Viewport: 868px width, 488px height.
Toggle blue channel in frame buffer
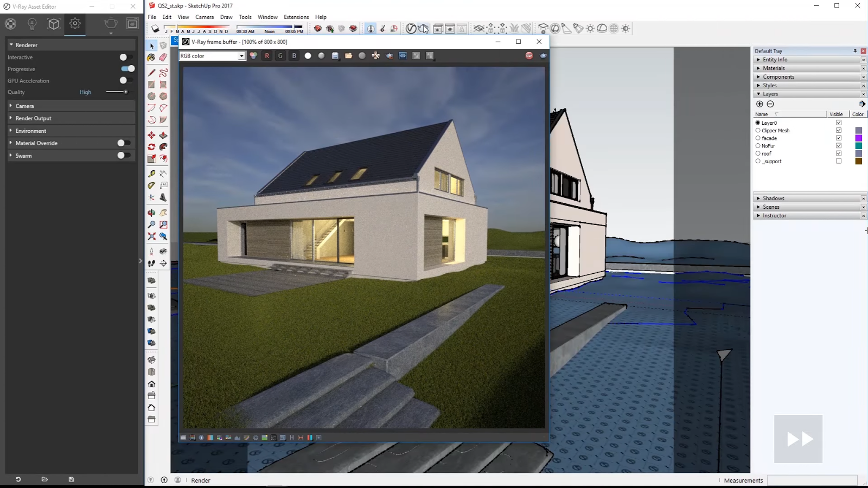click(x=294, y=56)
